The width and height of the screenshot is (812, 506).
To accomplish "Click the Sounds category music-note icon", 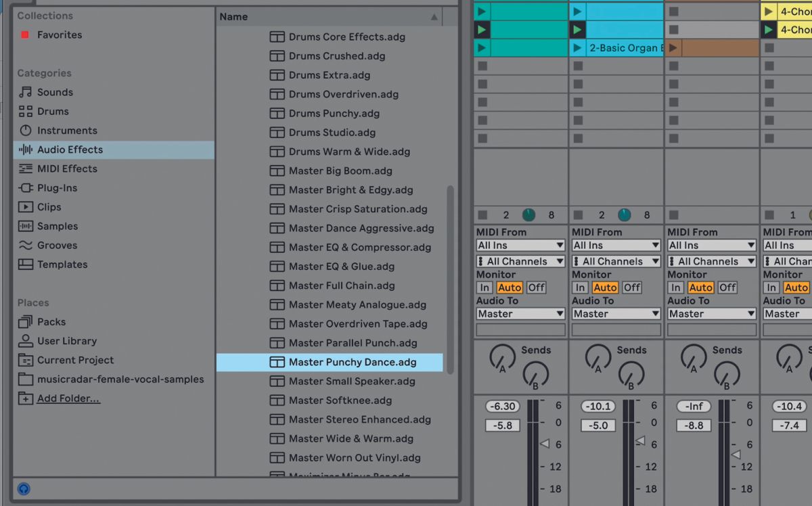I will (x=26, y=92).
